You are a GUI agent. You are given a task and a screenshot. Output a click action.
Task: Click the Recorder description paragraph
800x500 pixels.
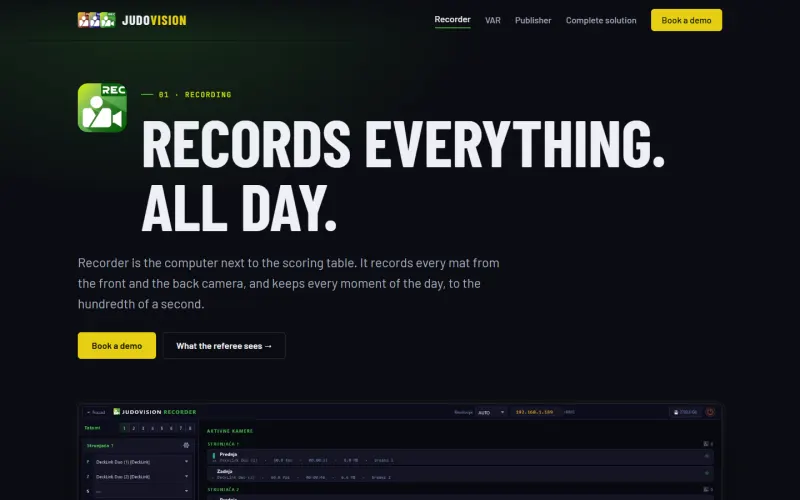pyautogui.click(x=289, y=283)
